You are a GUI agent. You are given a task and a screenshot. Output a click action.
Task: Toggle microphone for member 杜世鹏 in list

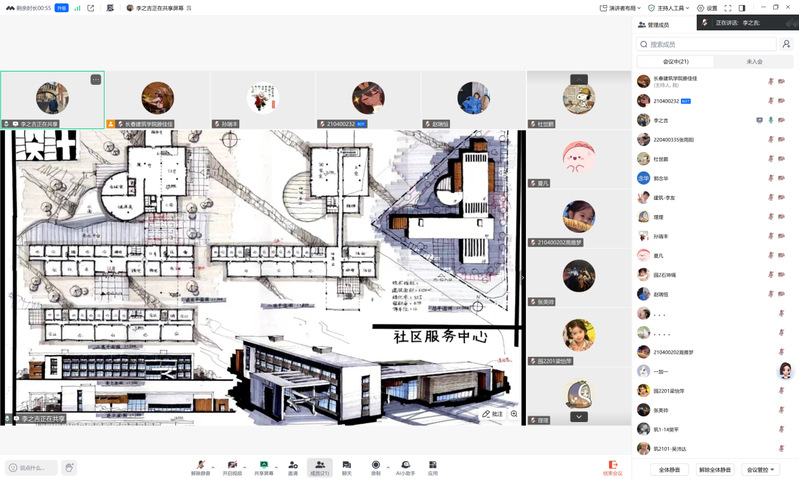(769, 158)
